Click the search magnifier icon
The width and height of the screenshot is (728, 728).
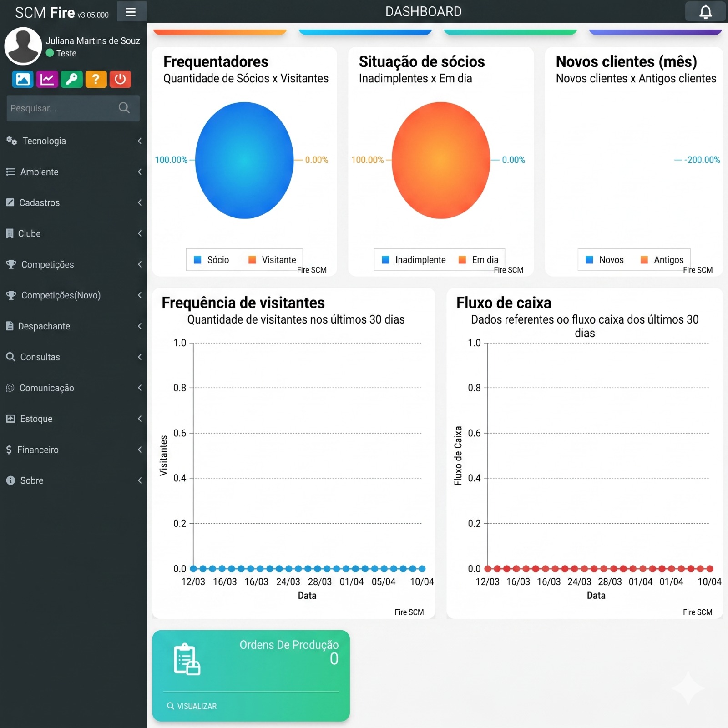[x=124, y=108]
